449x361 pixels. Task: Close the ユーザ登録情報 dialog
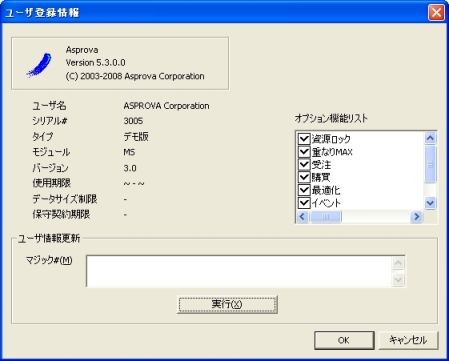(x=436, y=13)
